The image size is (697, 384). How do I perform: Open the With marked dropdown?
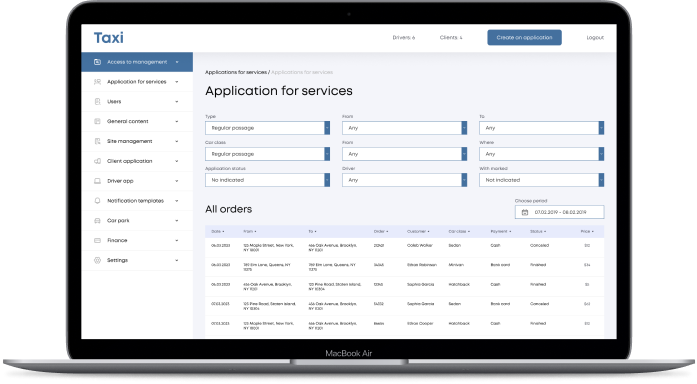[x=541, y=180]
